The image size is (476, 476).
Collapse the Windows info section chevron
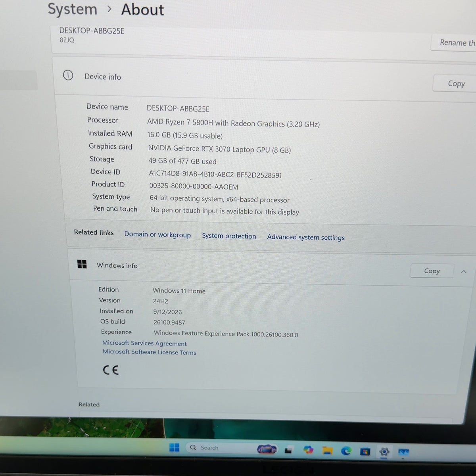coord(464,272)
